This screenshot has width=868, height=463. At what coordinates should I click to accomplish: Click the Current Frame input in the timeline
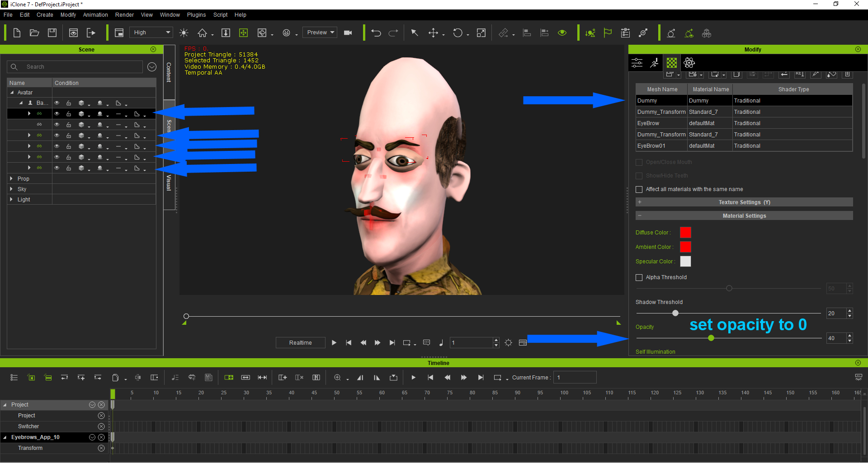[x=575, y=378]
